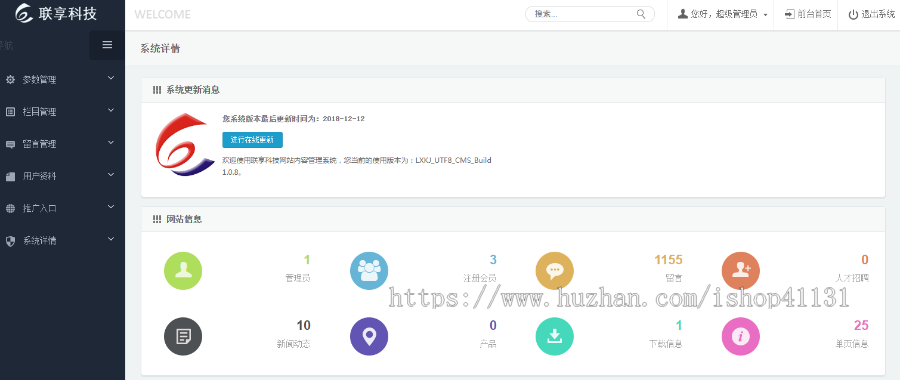
Task: Open the 系统详情 sidebar menu
Action: pos(62,241)
